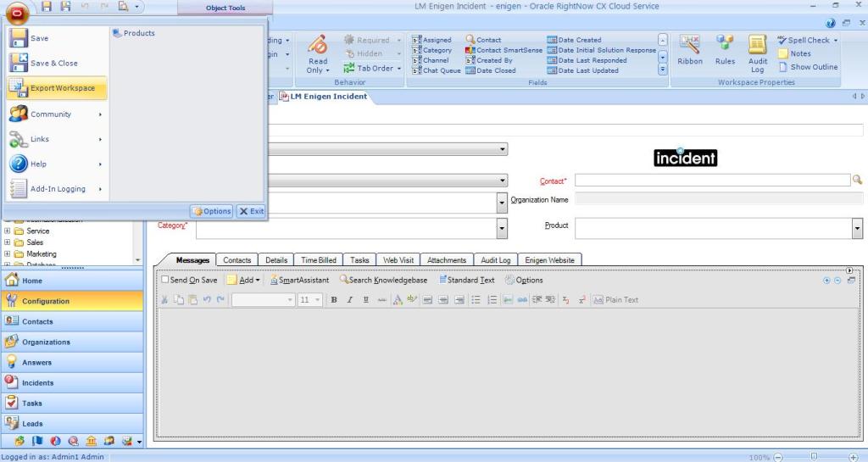Click Exit button in application menu

251,211
